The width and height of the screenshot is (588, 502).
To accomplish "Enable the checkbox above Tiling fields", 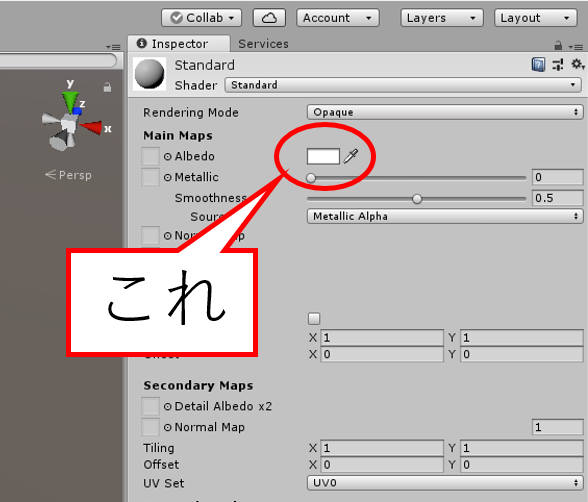I will click(314, 319).
